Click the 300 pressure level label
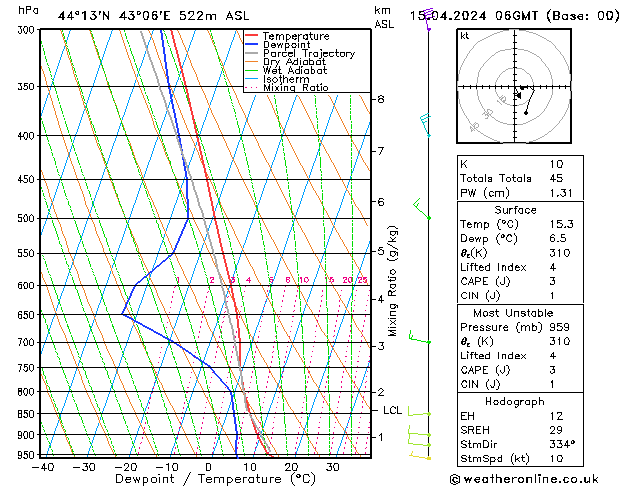Image resolution: width=629 pixels, height=486 pixels. pyautogui.click(x=28, y=30)
